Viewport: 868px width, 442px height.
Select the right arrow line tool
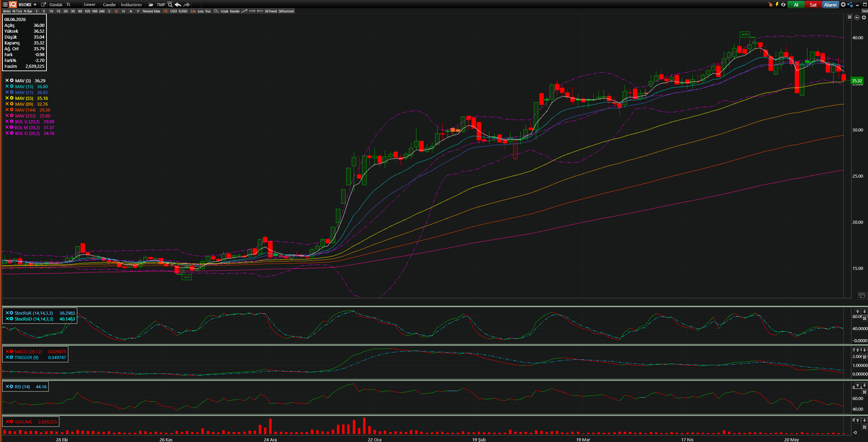click(252, 11)
